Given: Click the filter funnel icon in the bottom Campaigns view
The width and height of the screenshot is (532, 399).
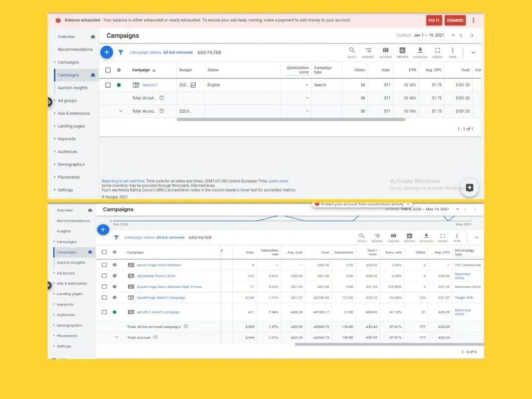Looking at the screenshot, I should [117, 237].
